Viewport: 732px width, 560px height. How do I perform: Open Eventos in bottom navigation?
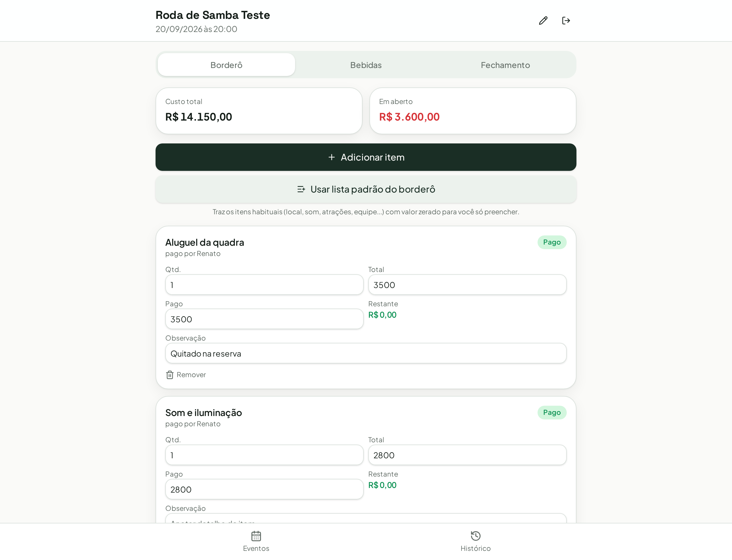pyautogui.click(x=256, y=541)
